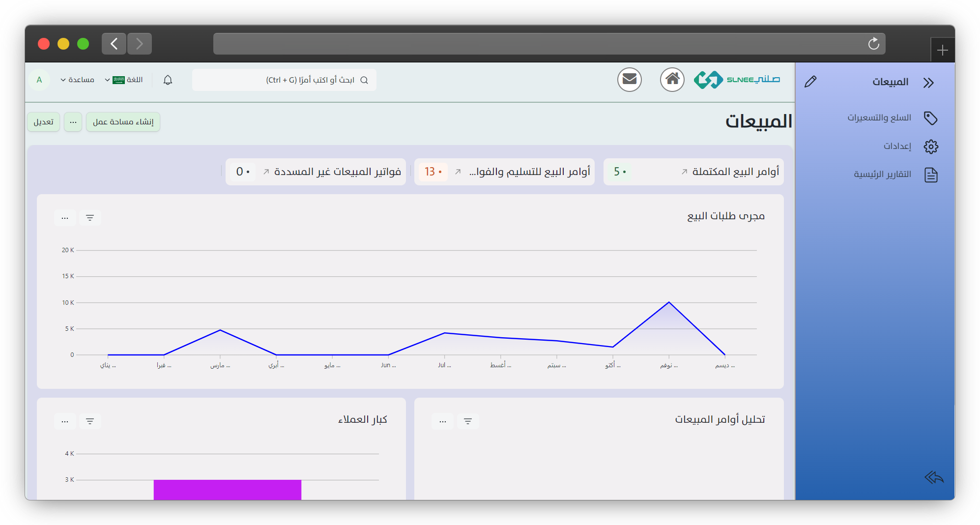Open more options on مجرى طلبات البيع chart
This screenshot has height=525, width=980.
click(x=65, y=218)
